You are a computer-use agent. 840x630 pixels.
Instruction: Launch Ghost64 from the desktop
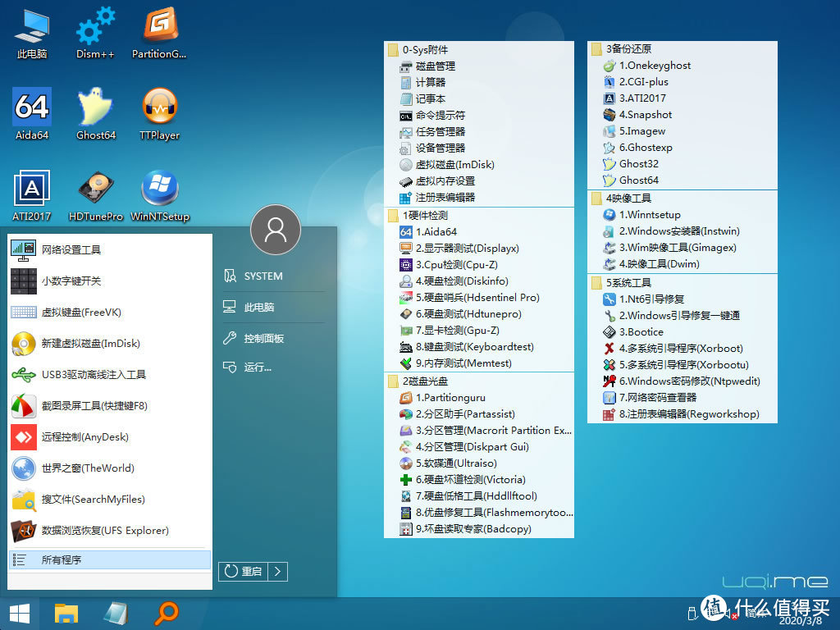[95, 113]
